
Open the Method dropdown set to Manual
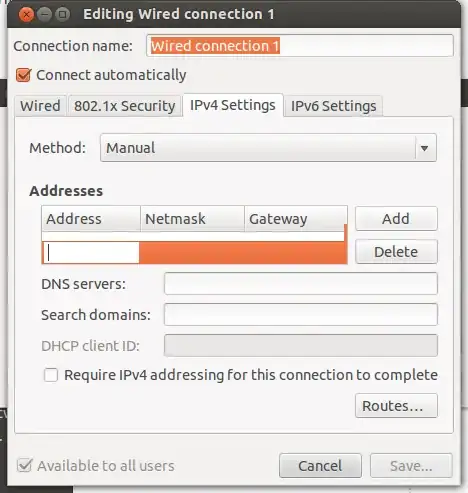tap(268, 148)
